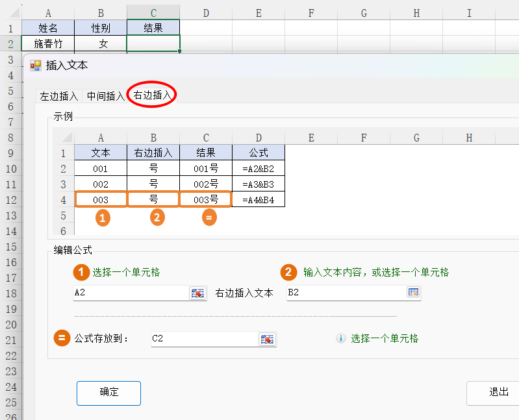
Task: Focus the source cell field containing A2
Action: tap(130, 293)
